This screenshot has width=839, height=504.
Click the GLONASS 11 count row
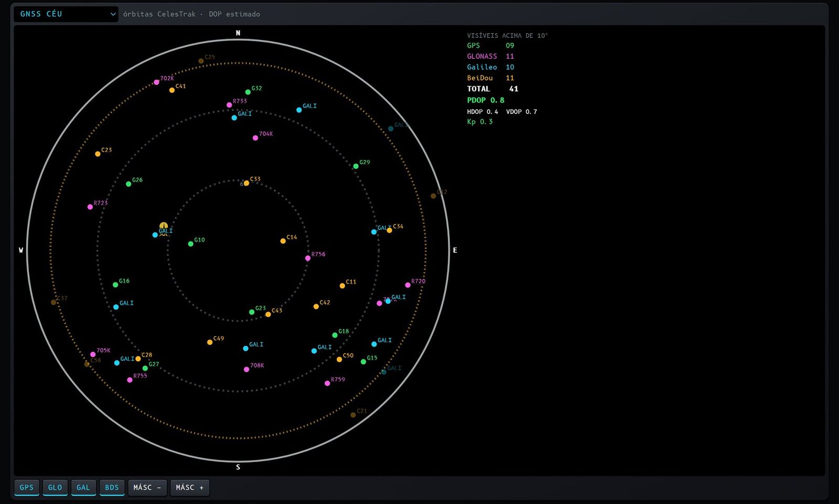(x=491, y=57)
